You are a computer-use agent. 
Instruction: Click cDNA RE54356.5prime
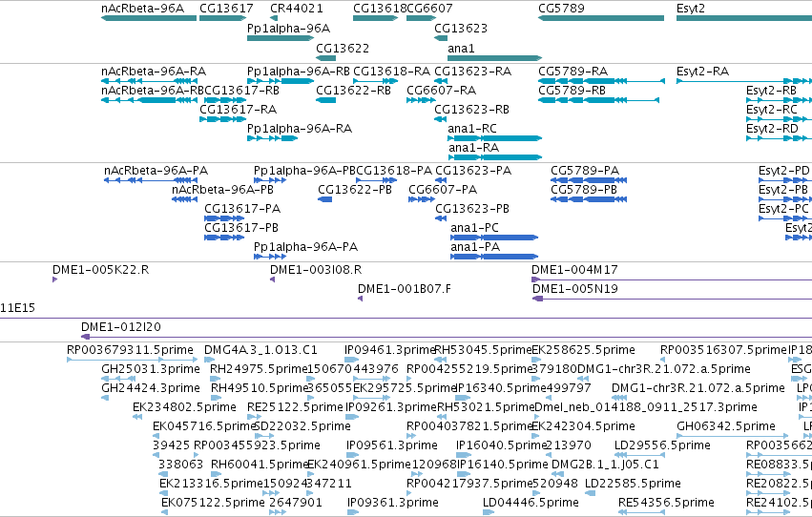[641, 512]
